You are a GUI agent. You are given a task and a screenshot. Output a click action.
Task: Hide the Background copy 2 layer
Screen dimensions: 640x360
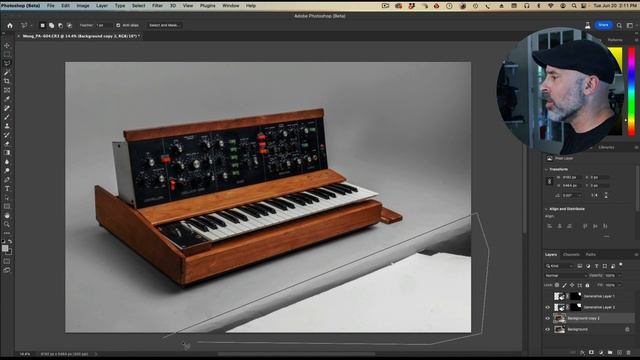548,318
